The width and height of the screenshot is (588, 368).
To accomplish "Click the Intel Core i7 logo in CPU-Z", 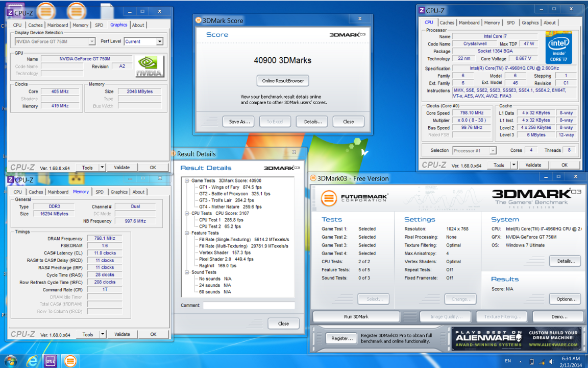I will point(558,48).
